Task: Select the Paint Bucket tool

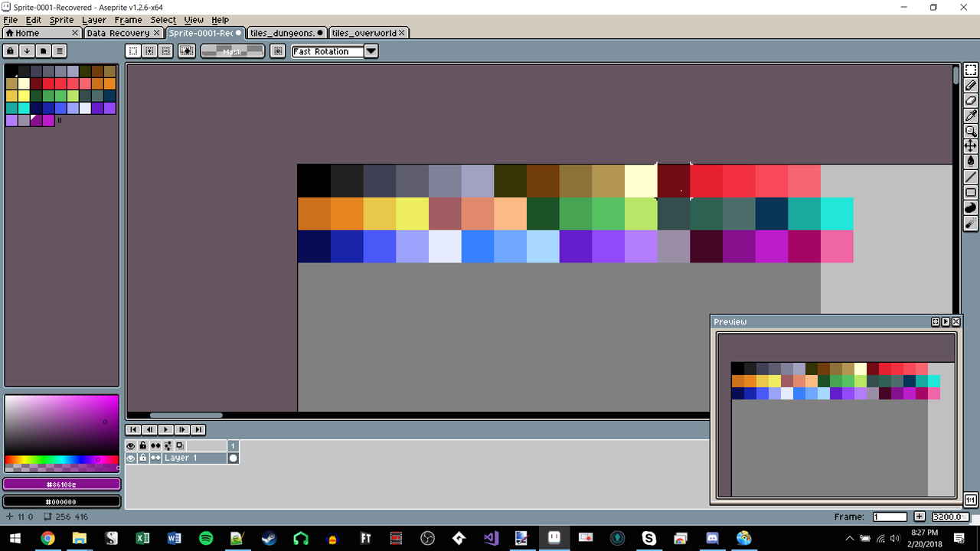Action: coord(971,161)
